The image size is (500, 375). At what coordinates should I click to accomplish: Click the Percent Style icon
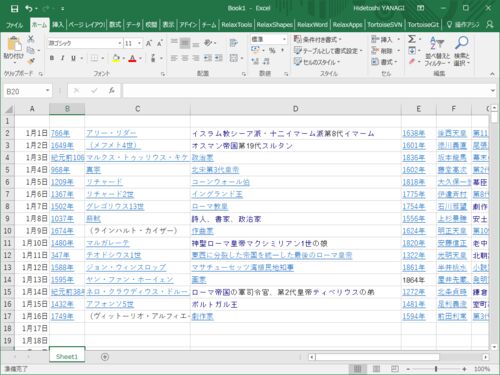272,51
